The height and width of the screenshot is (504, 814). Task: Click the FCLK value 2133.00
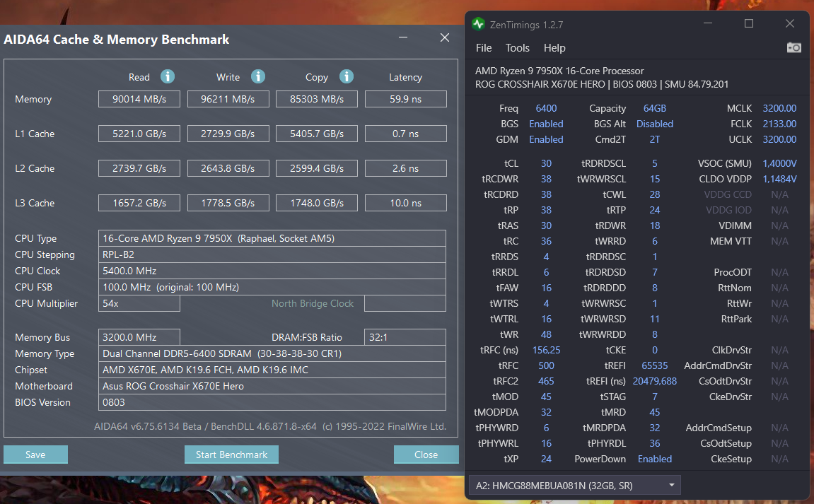point(779,124)
